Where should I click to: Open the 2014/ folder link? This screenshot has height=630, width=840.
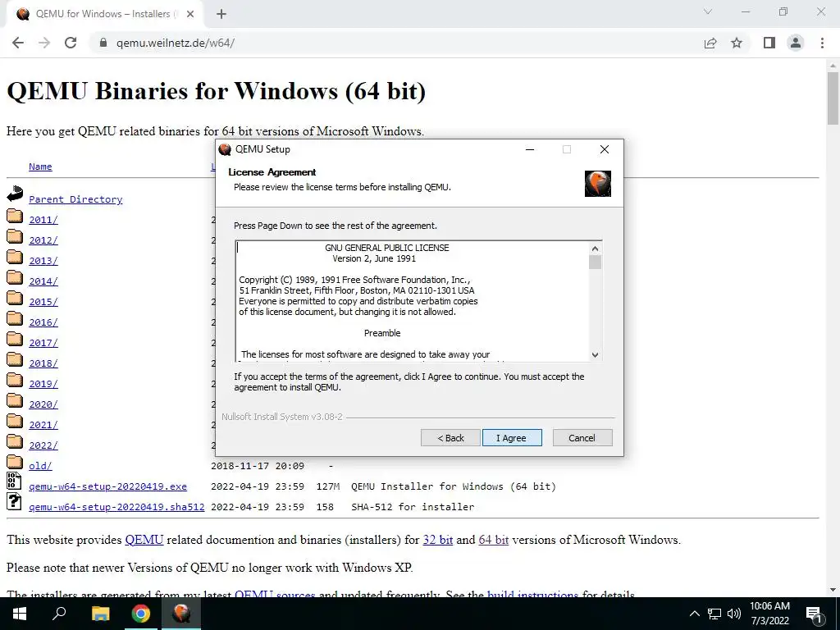(43, 281)
